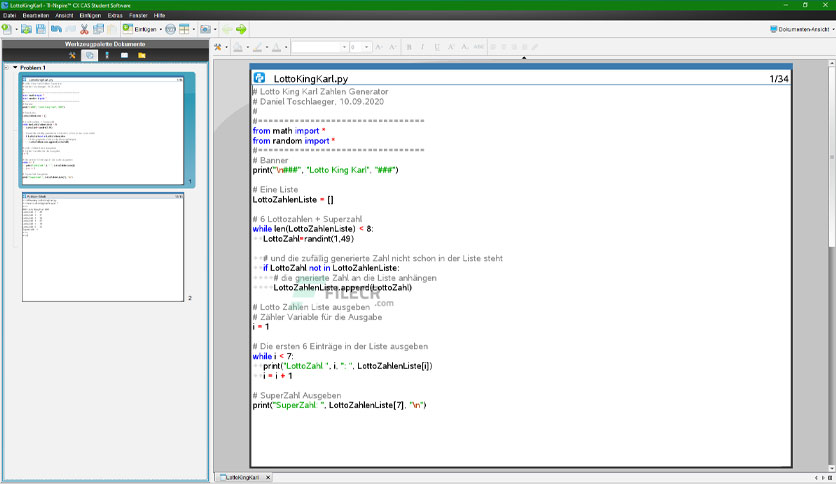Select the Page Sorter palette icon
The width and height of the screenshot is (836, 484).
click(90, 55)
